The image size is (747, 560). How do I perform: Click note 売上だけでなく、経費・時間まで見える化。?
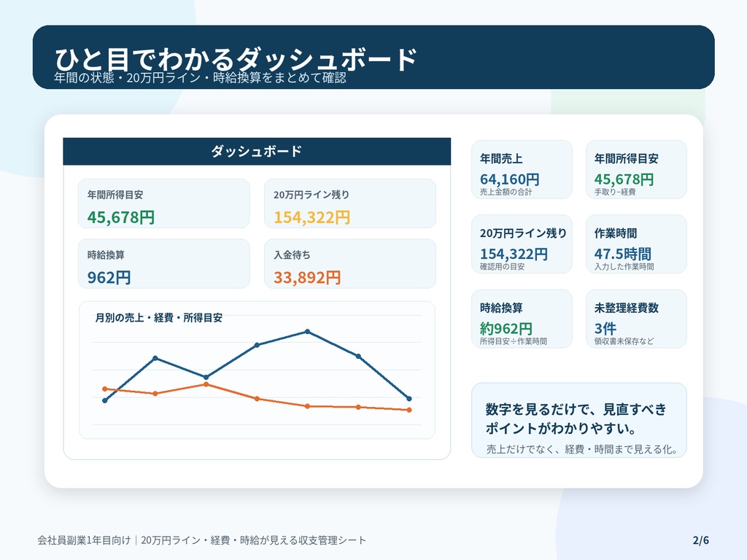click(582, 449)
